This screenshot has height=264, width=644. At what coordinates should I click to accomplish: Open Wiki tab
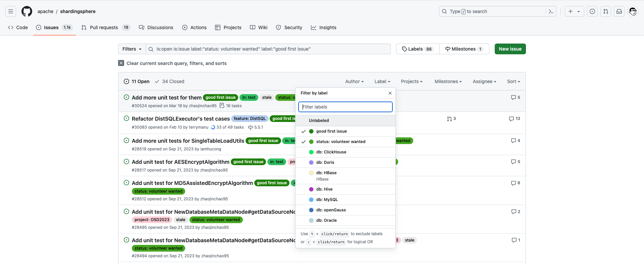(259, 27)
